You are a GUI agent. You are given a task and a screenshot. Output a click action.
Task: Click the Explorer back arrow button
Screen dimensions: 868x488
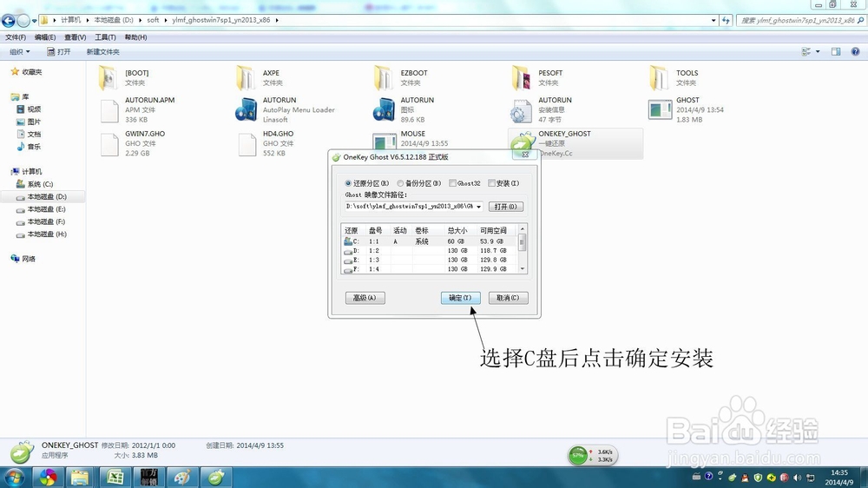point(9,21)
